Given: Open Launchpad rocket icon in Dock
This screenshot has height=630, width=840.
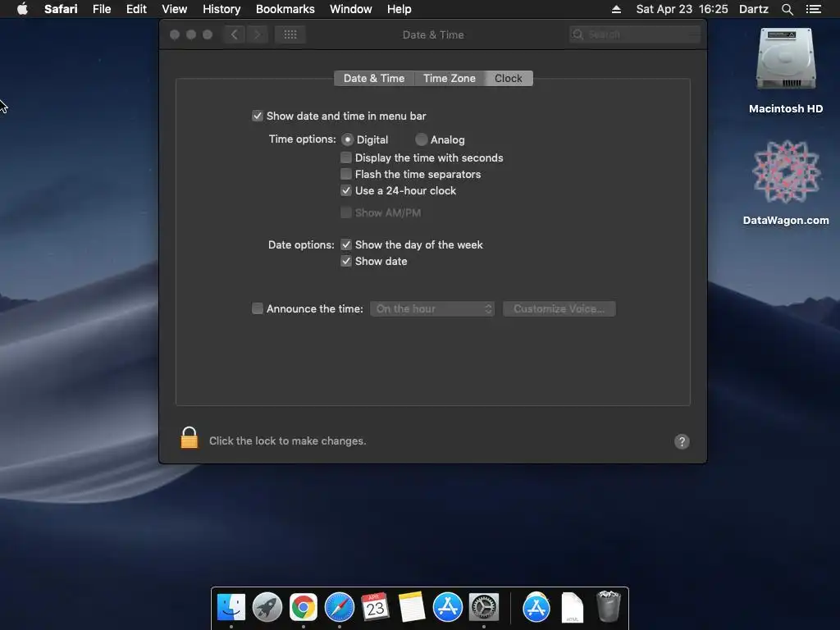Looking at the screenshot, I should [x=267, y=607].
